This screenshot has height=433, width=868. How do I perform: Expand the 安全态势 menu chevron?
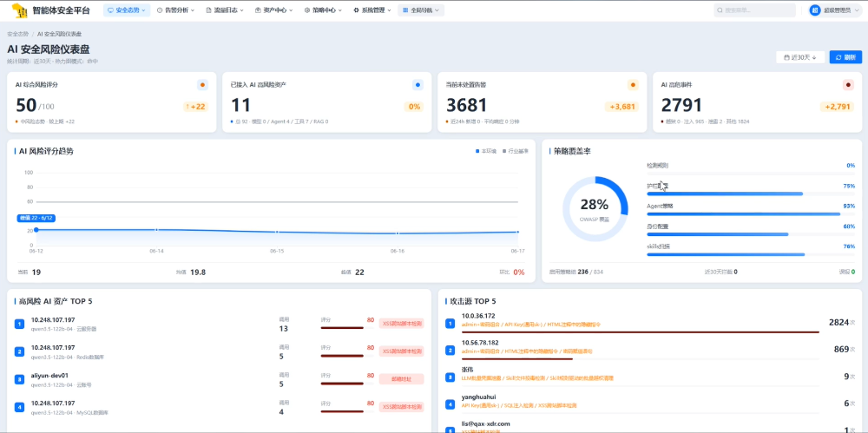(144, 10)
